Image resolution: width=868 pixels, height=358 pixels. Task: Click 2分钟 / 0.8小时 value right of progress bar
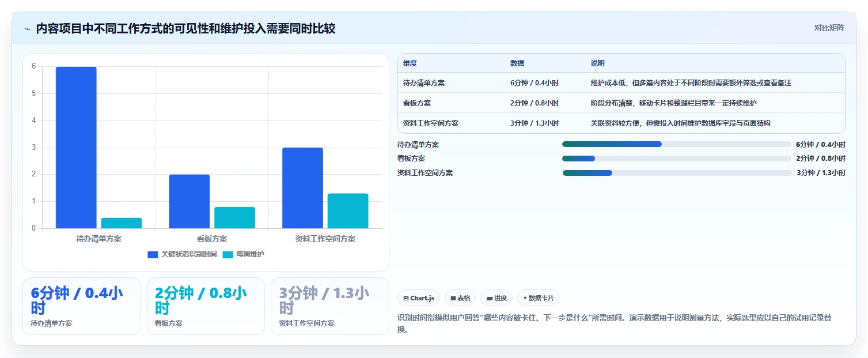coord(821,159)
